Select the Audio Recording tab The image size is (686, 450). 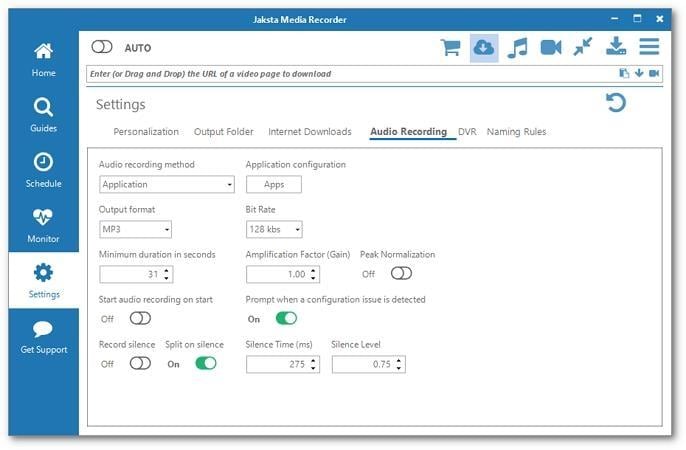click(408, 132)
